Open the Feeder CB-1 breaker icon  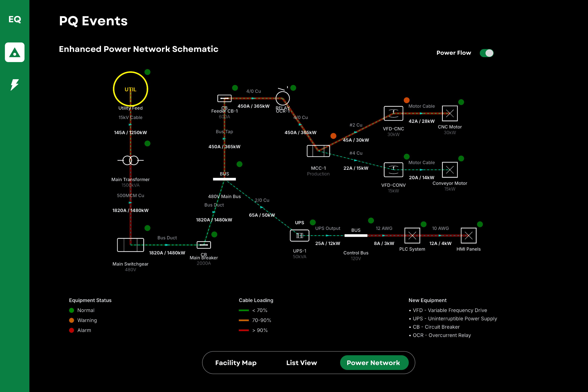coord(224,98)
